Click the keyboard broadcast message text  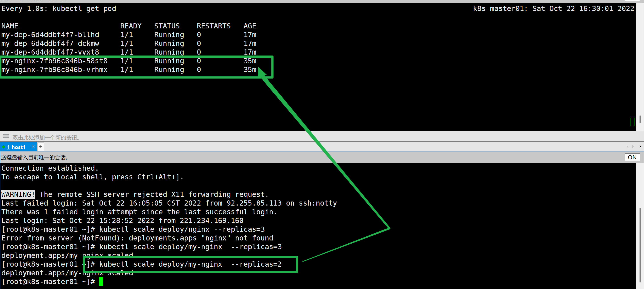pyautogui.click(x=35, y=157)
